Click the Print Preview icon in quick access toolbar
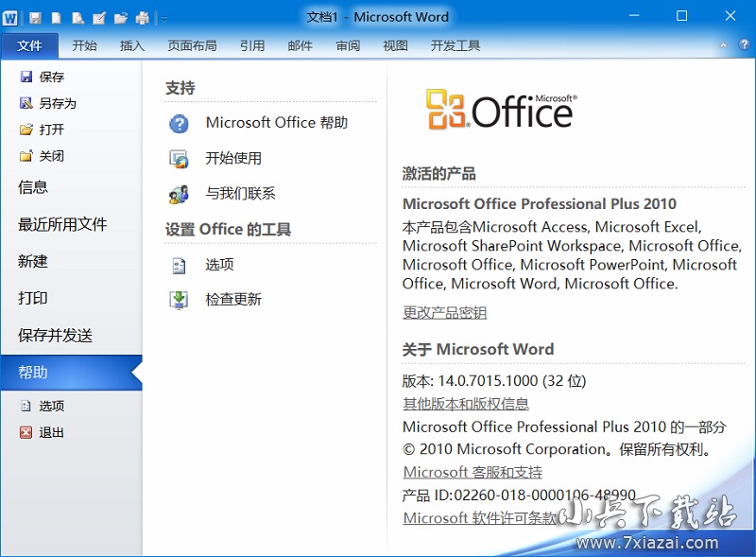 77,18
